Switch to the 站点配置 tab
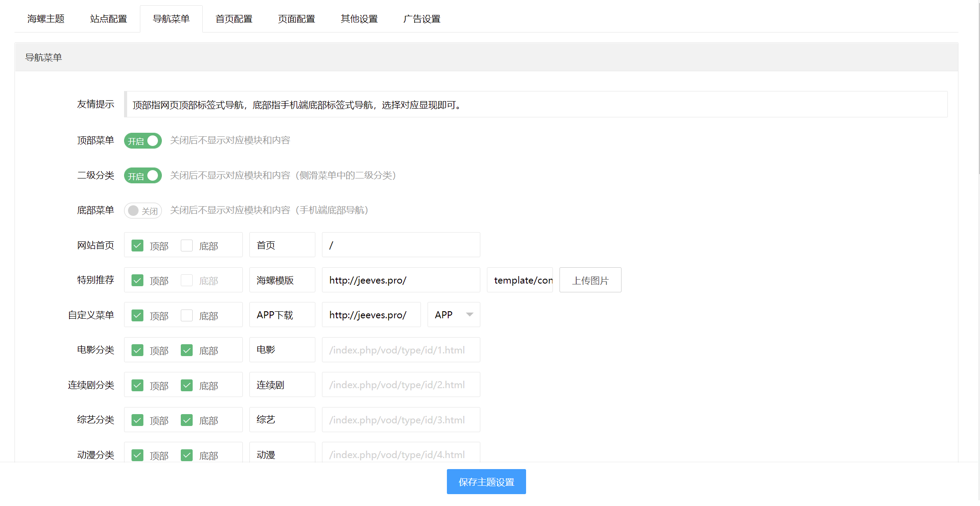Viewport: 980px width, 506px height. point(108,18)
